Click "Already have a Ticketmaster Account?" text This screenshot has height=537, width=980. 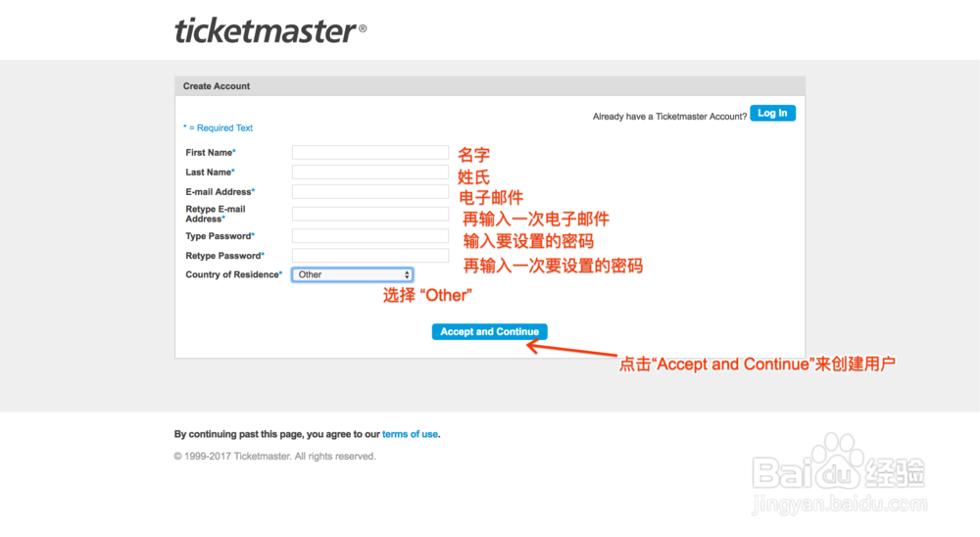(669, 117)
